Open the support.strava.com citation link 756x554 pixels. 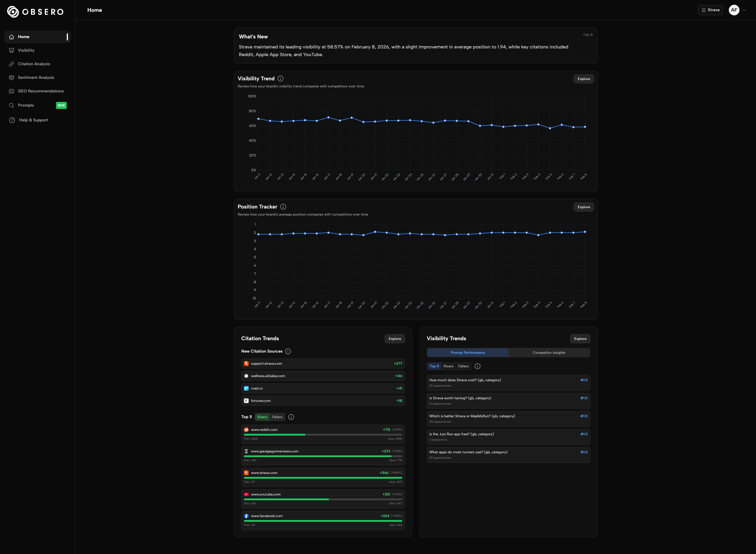(267, 364)
